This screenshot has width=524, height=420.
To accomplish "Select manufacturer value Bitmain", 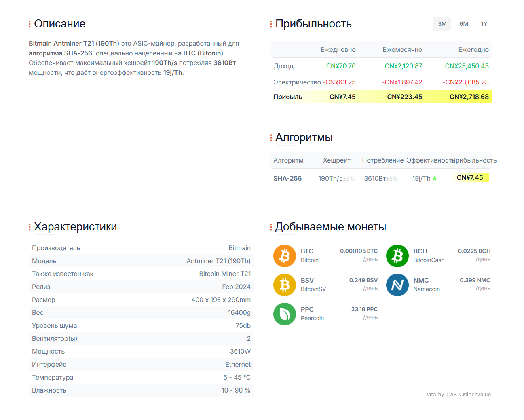I will tap(239, 248).
